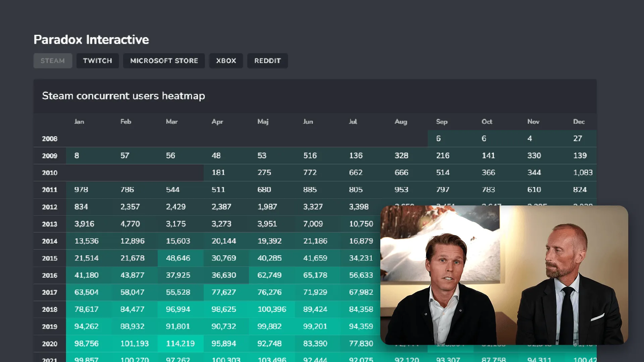This screenshot has height=362, width=644.
Task: Open the MICROSOFT STORE tab
Action: tap(164, 61)
